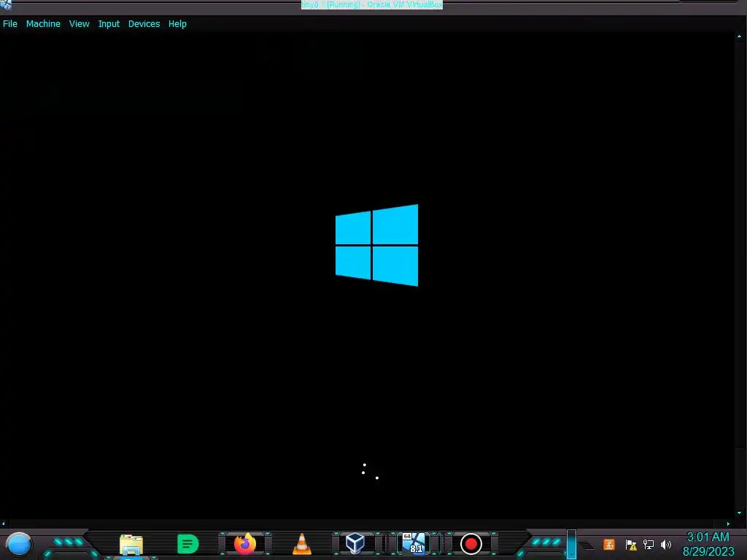This screenshot has height=560, width=747.
Task: Select the Windows 8.1 VM taskbar icon
Action: click(x=413, y=543)
